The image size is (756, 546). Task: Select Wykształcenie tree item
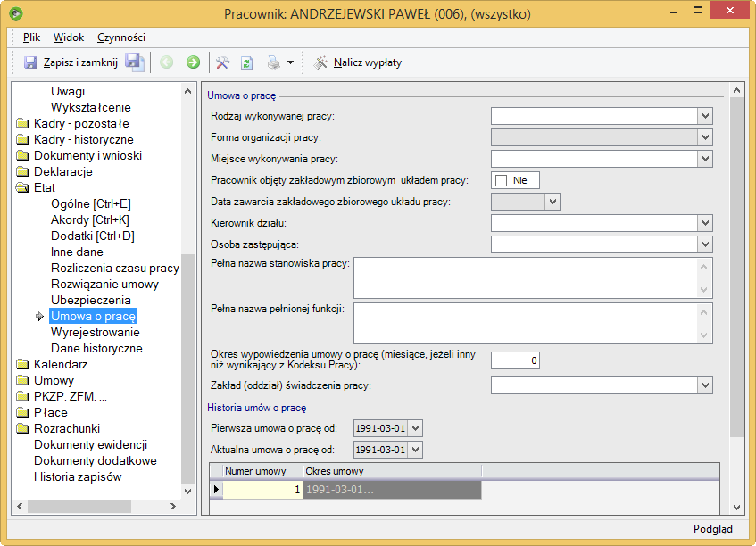point(91,107)
